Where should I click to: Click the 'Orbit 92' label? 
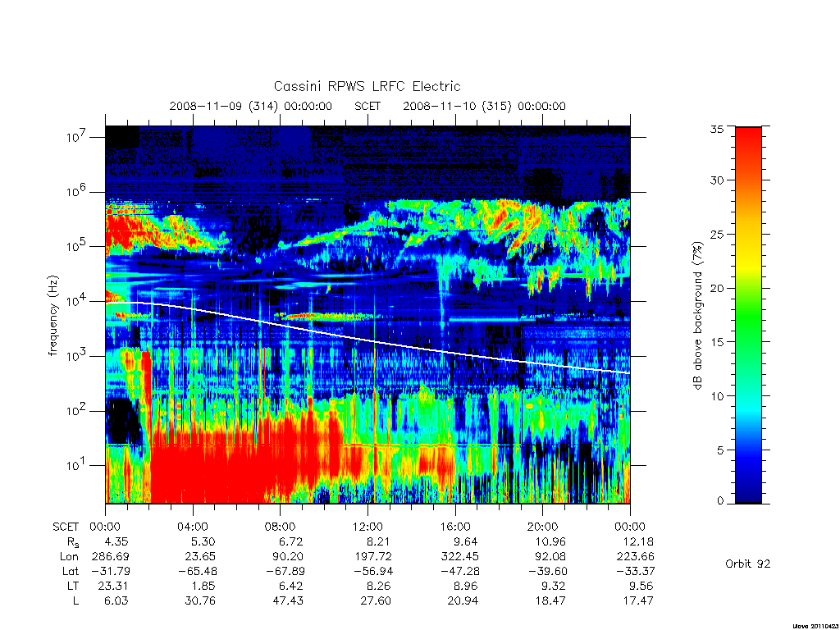748,564
